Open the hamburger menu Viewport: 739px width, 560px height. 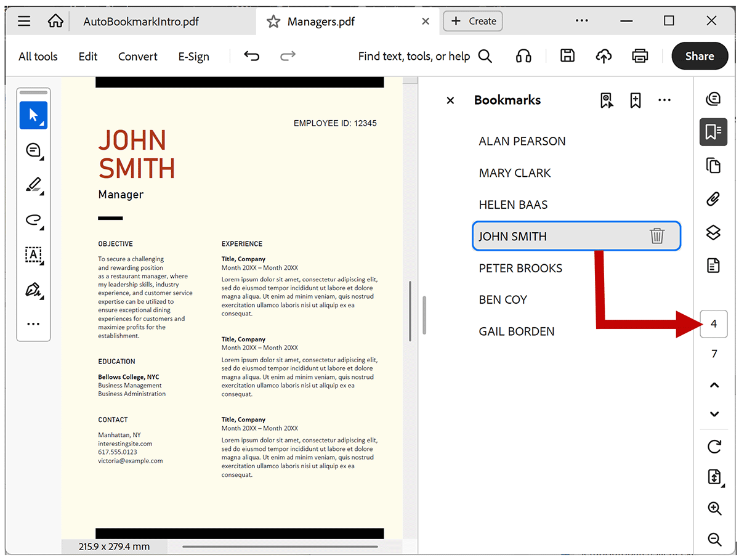pyautogui.click(x=24, y=22)
